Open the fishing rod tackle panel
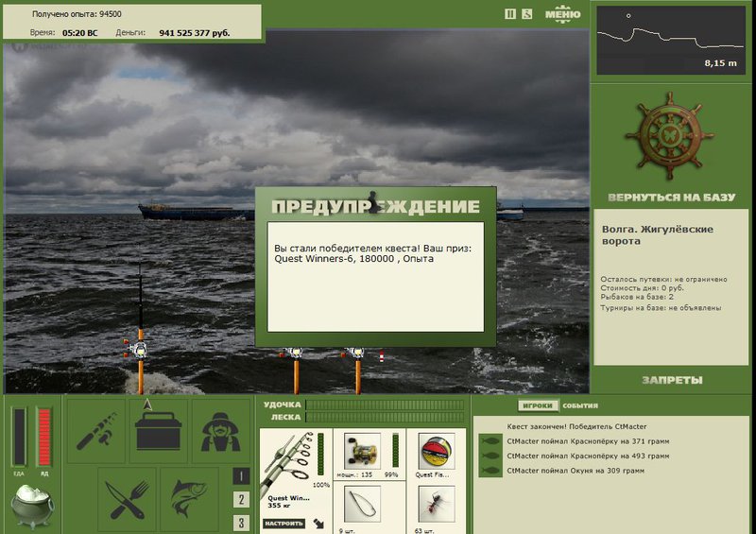The height and width of the screenshot is (534, 756). 96,431
